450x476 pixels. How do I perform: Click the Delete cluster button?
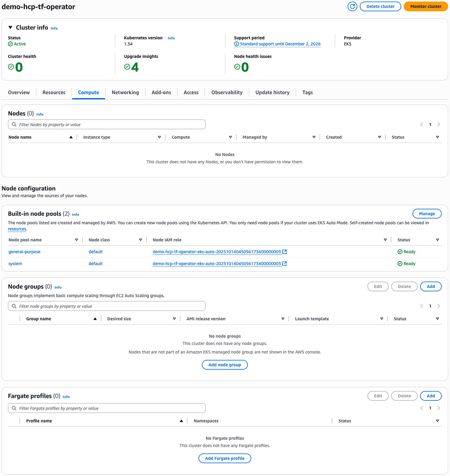380,6
